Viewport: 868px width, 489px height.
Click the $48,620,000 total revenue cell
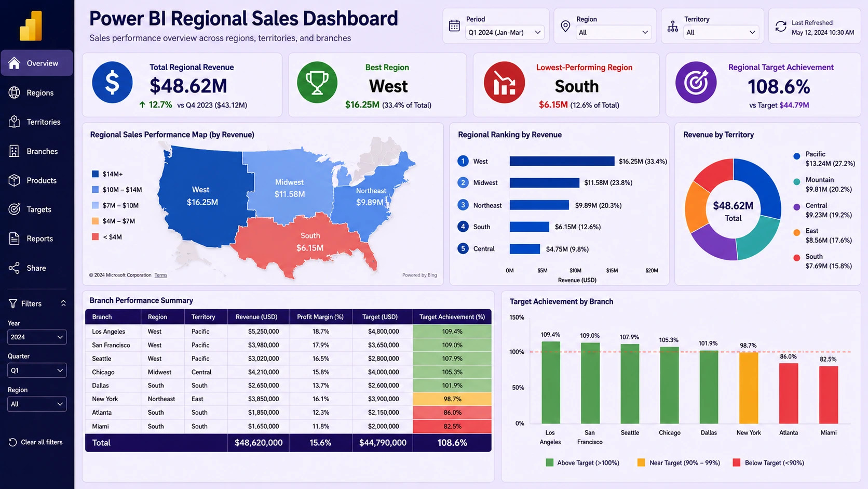[x=259, y=443]
